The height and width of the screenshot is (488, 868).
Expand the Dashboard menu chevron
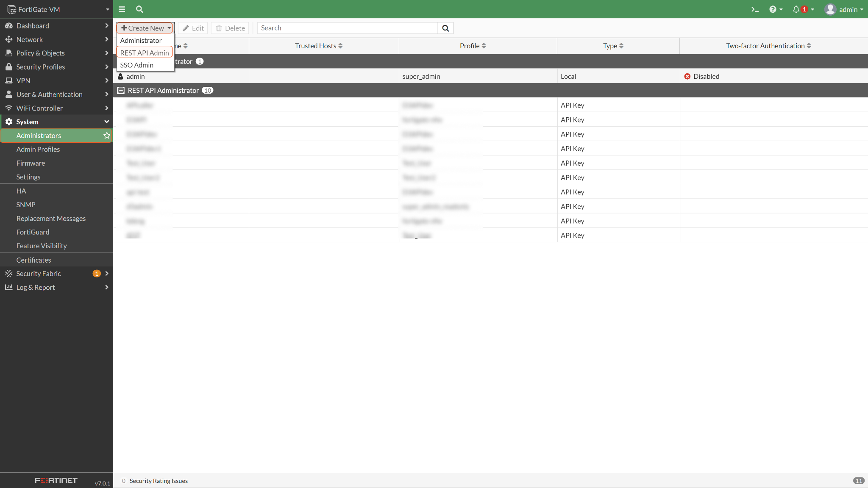pyautogui.click(x=106, y=26)
